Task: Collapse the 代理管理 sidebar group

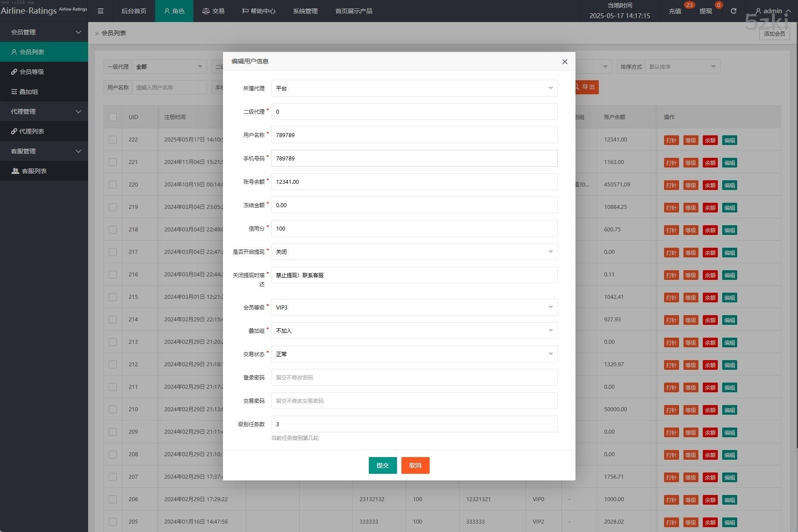Action: tap(44, 111)
